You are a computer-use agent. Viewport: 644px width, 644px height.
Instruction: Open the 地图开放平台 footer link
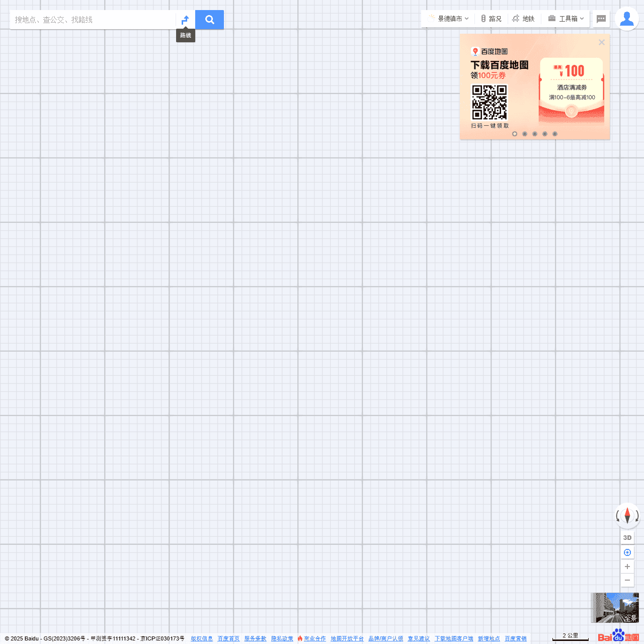tap(347, 638)
